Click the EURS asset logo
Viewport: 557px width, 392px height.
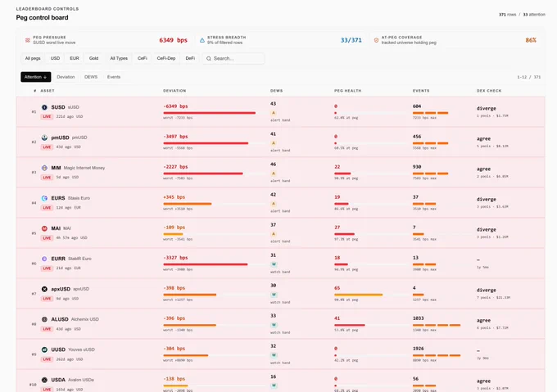[x=44, y=198]
